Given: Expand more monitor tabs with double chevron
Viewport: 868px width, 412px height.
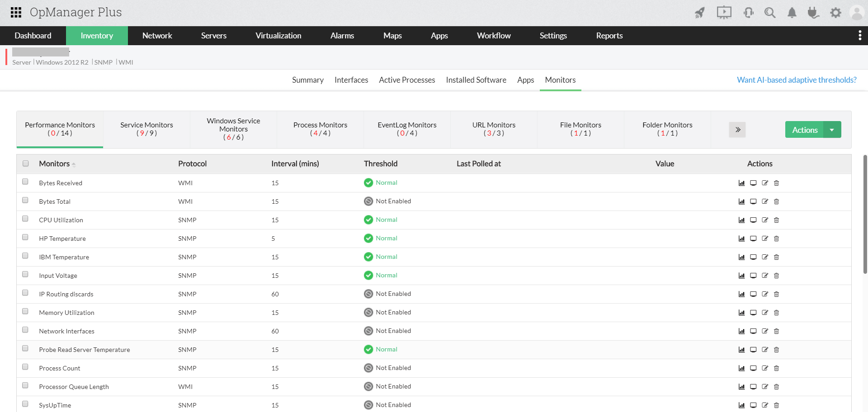Looking at the screenshot, I should click(737, 130).
